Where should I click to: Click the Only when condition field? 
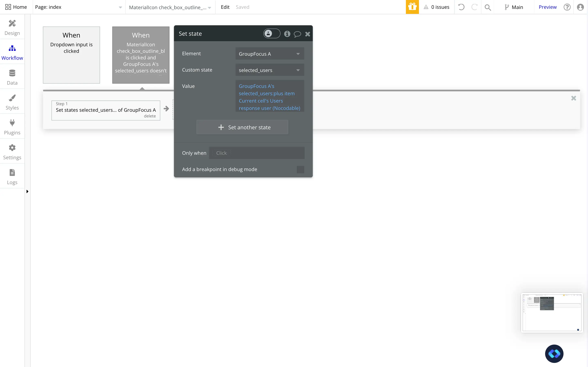tap(257, 153)
